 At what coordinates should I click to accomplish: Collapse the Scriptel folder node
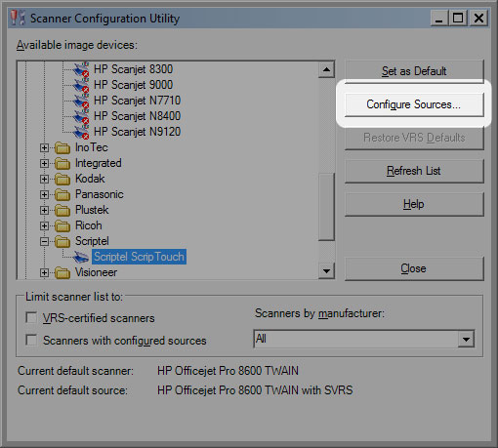(x=44, y=241)
